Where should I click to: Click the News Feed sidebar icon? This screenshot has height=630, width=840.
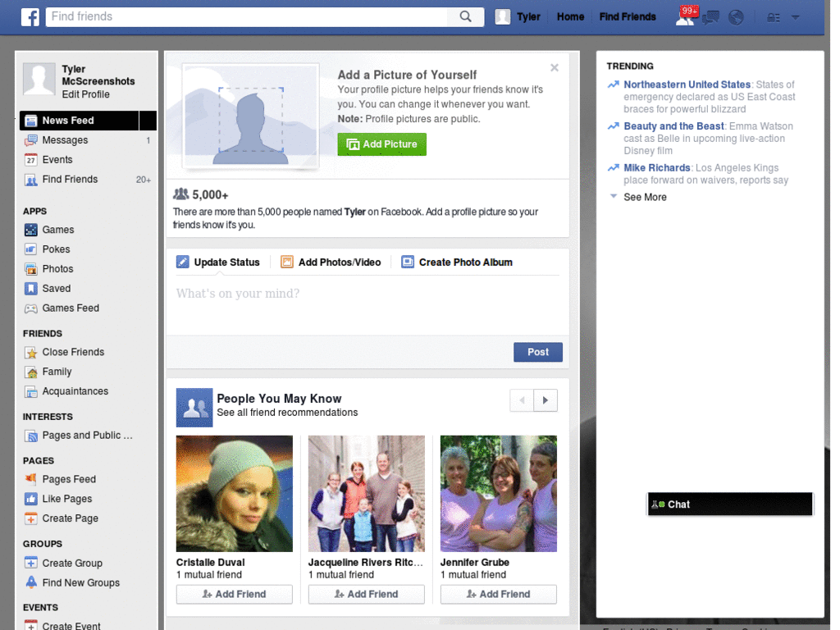[31, 121]
